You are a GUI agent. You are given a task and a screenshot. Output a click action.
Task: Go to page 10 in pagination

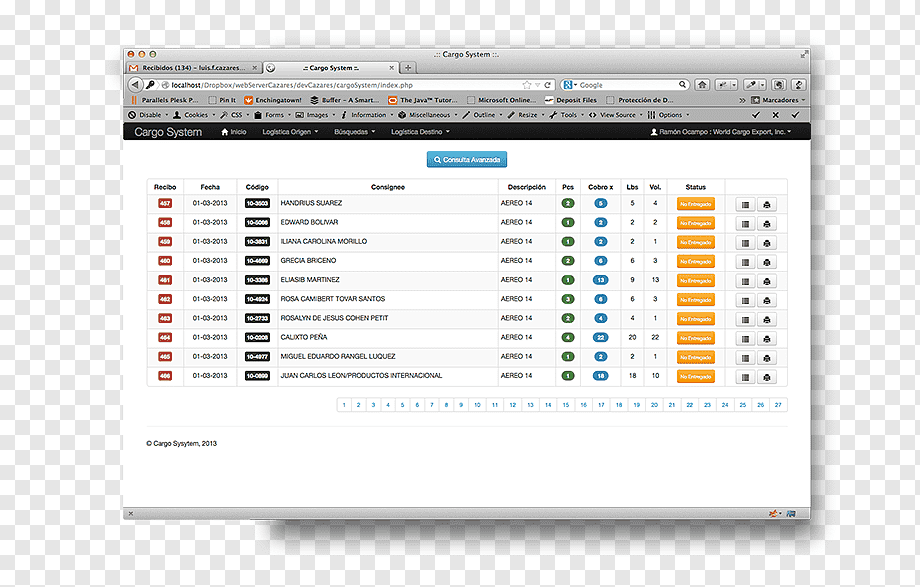[477, 405]
